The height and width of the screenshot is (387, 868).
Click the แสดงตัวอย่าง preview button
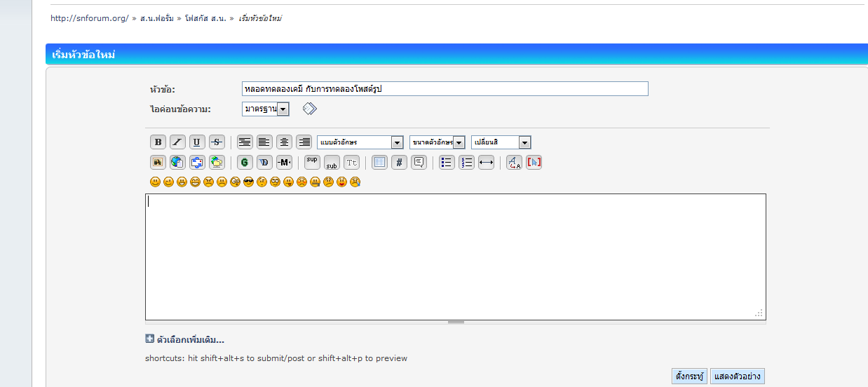737,376
